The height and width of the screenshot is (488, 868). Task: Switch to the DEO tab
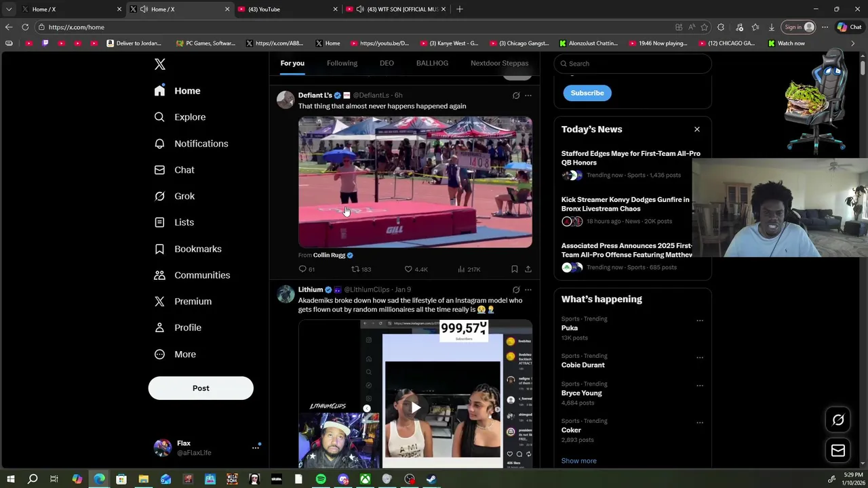click(x=387, y=63)
